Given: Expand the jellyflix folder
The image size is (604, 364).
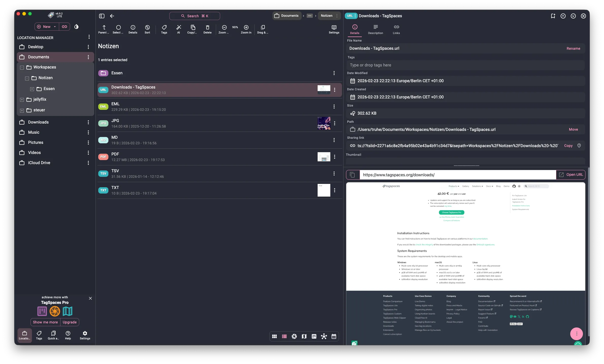Looking at the screenshot, I should pyautogui.click(x=22, y=99).
